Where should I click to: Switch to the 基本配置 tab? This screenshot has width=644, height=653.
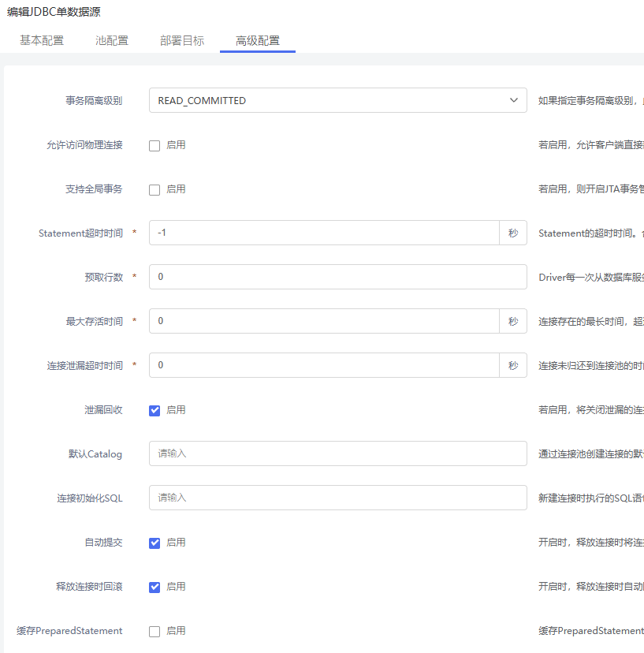[x=42, y=40]
